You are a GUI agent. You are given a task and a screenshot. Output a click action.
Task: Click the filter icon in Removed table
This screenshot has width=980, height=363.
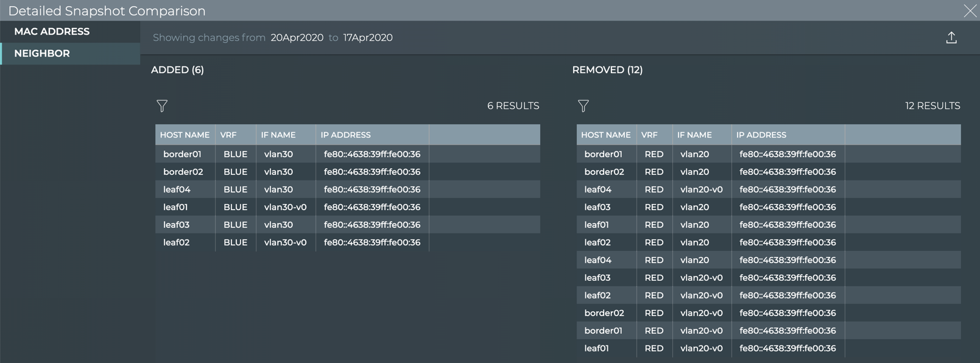click(x=583, y=106)
